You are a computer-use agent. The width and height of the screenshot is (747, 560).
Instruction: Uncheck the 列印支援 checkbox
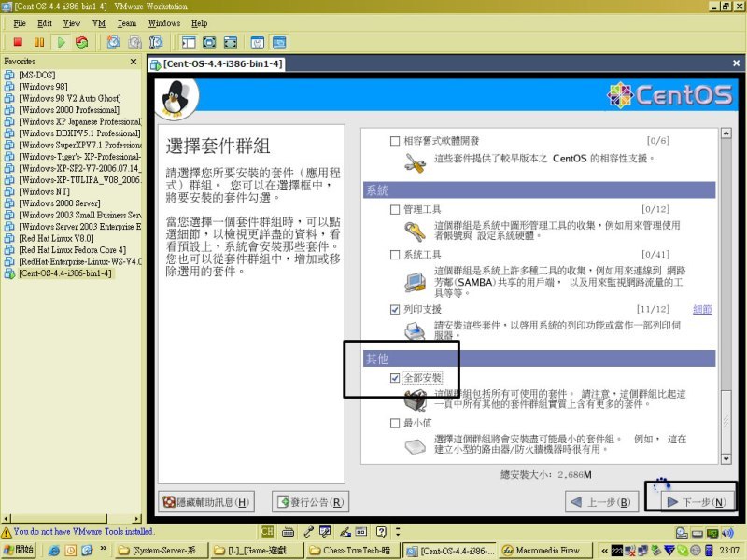tap(394, 310)
